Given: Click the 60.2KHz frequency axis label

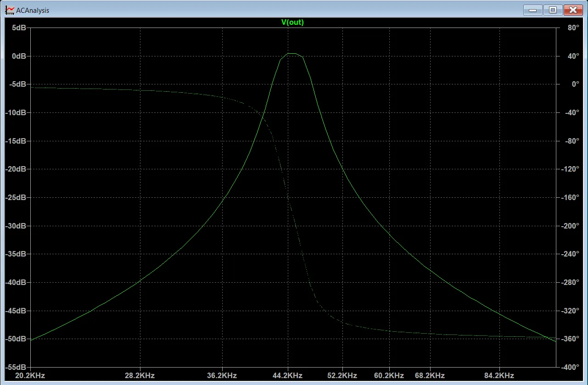Looking at the screenshot, I should 389,375.
